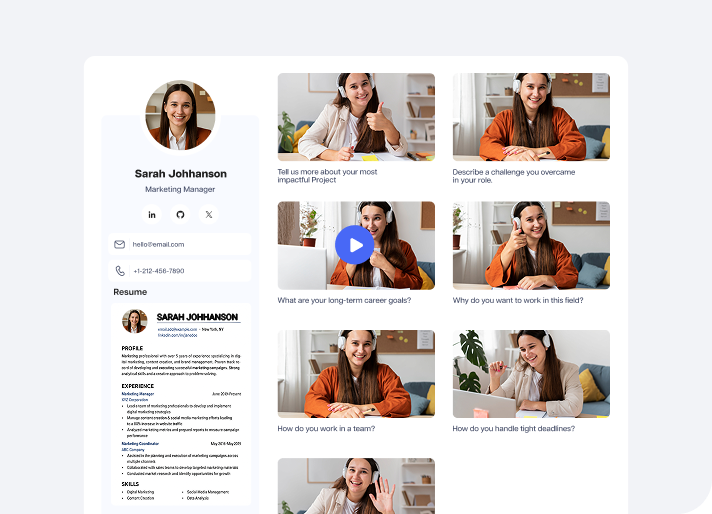Click caption 'How do you work in a team?'
712x514 pixels.
click(x=326, y=428)
